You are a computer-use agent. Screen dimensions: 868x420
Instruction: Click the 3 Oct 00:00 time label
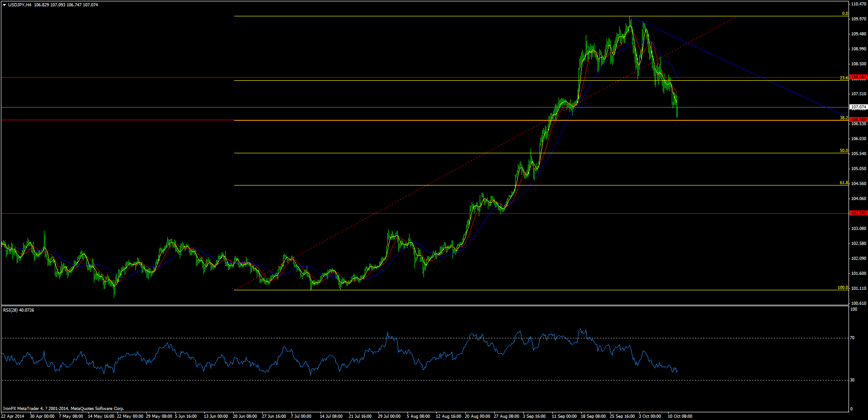(x=650, y=416)
